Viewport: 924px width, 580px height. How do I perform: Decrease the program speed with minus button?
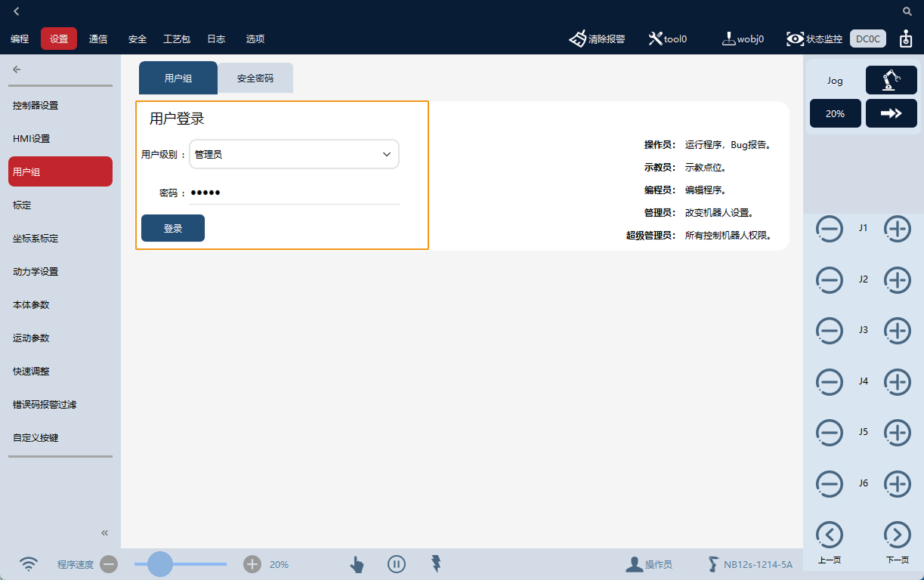pyautogui.click(x=109, y=564)
